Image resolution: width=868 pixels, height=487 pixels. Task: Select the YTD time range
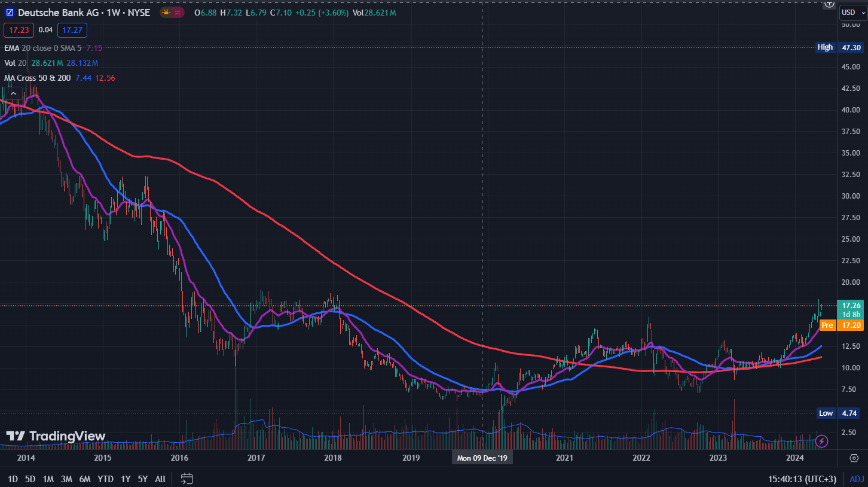[106, 479]
